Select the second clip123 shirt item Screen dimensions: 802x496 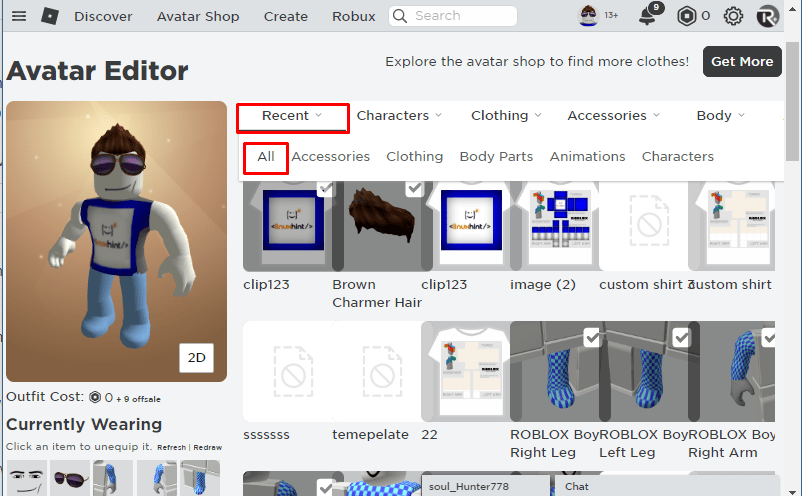(465, 226)
